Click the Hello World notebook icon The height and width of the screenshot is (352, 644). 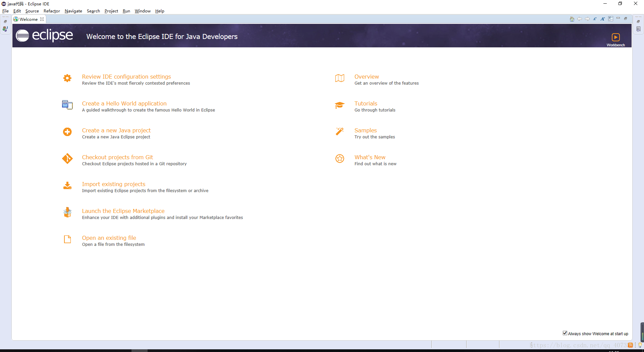click(67, 105)
